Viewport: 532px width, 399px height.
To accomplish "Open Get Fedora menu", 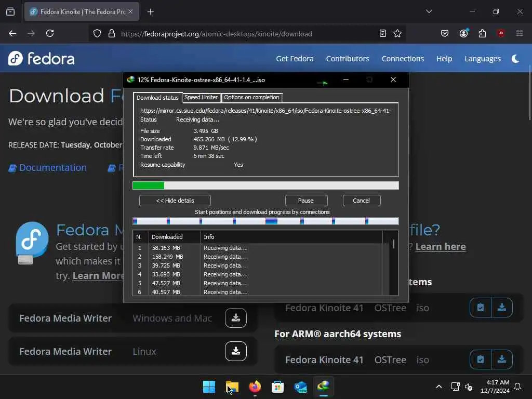I will click(295, 59).
